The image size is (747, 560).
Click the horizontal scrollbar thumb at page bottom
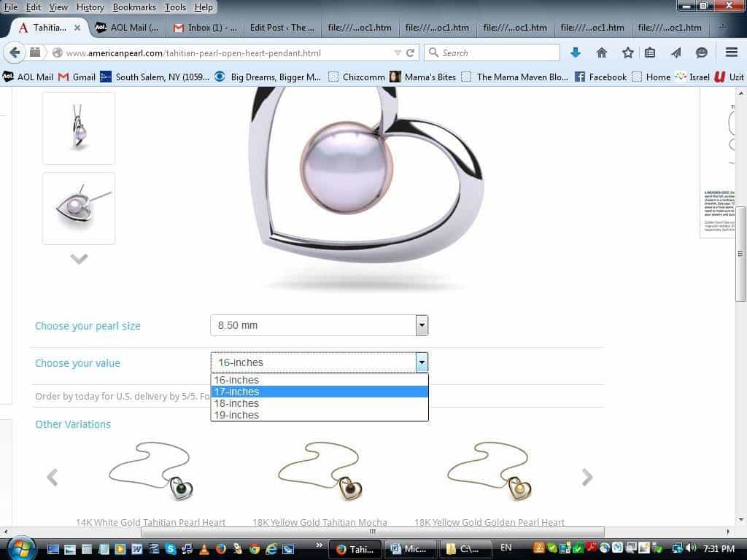pos(373,532)
